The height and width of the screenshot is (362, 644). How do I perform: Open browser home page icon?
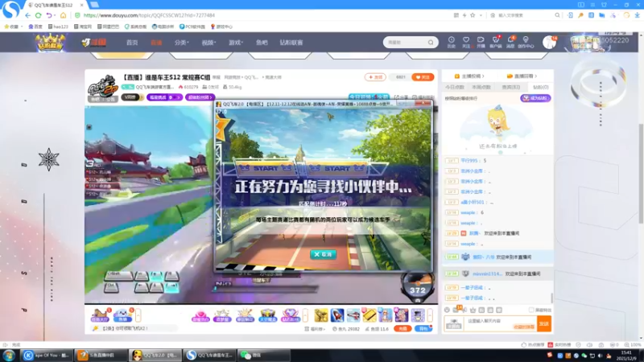pos(63,15)
